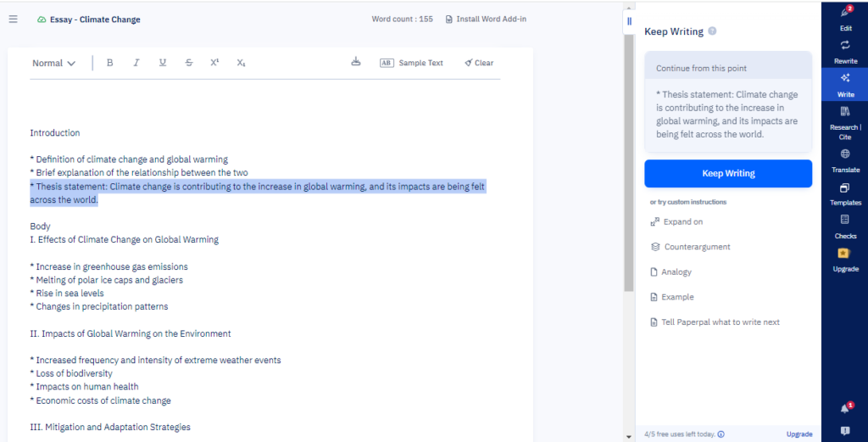This screenshot has width=868, height=442.
Task: Clear the document formatting
Action: tap(479, 63)
